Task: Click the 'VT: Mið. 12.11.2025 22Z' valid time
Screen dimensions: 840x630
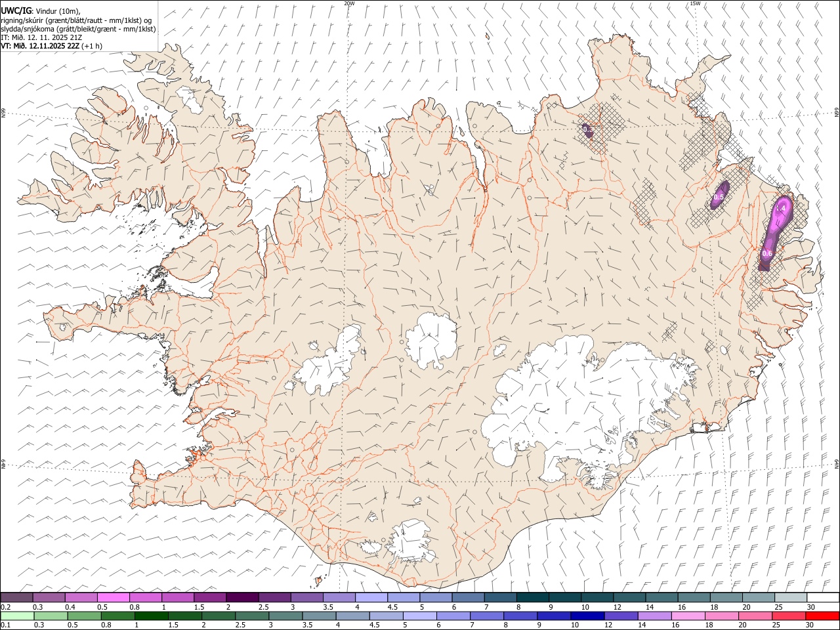Action: 40,46
